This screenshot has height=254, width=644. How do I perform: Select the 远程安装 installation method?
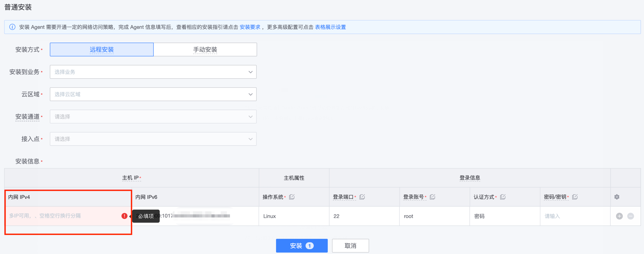coord(102,49)
